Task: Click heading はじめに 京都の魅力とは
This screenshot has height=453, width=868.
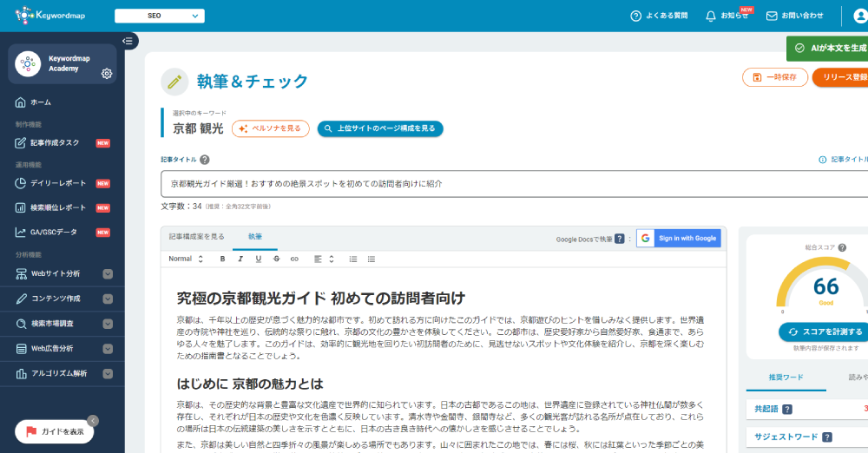Action: click(x=250, y=384)
